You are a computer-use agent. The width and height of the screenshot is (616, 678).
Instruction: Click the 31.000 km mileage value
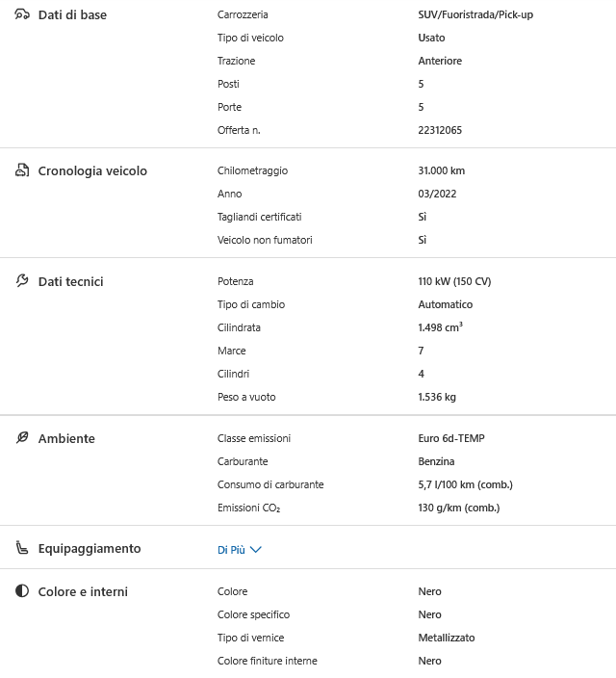click(441, 170)
